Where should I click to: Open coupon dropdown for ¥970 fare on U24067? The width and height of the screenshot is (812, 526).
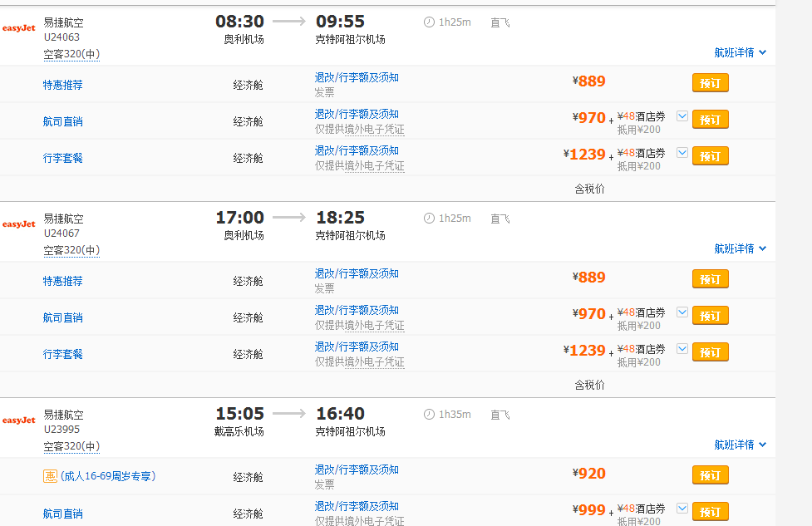[x=682, y=312]
